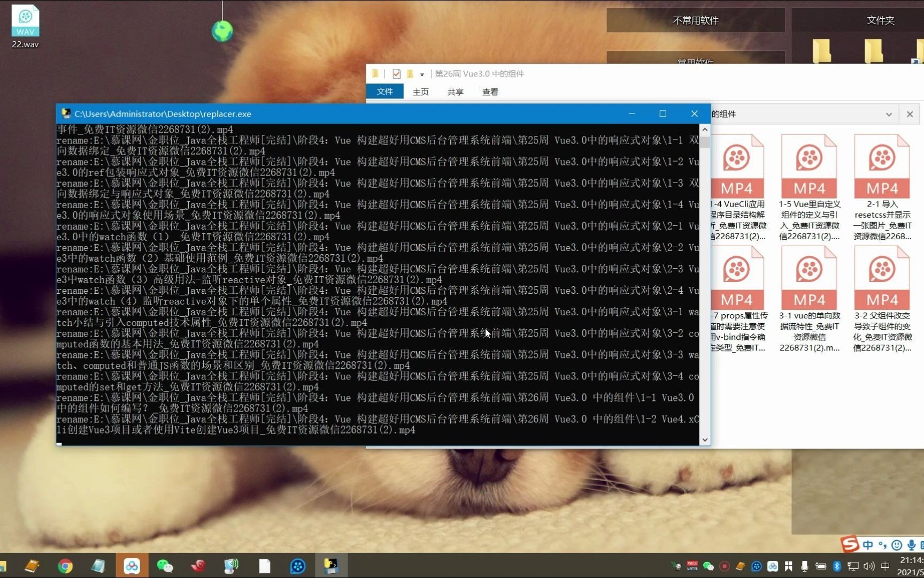Screen dimensions: 924x578
Task: Click the 文件夹 desktop group header
Action: point(880,20)
